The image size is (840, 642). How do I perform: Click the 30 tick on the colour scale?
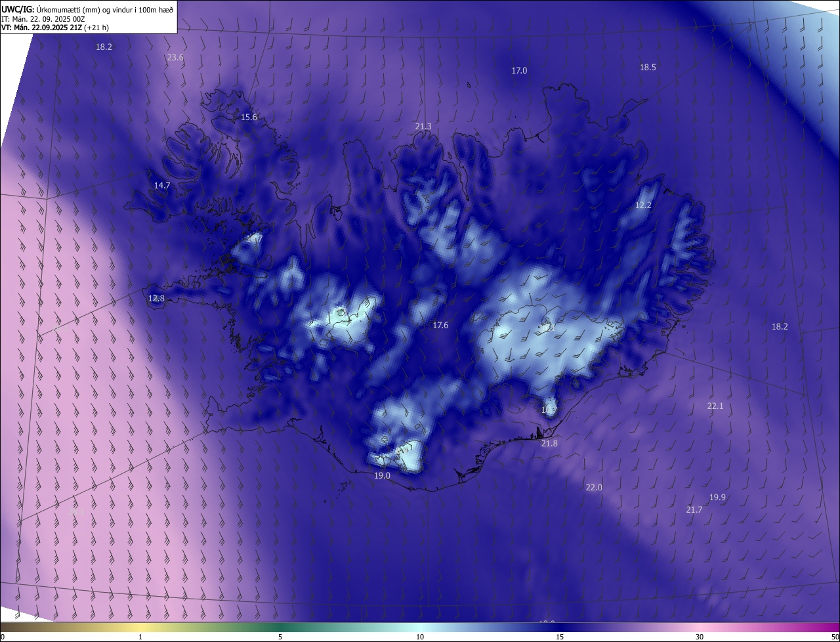click(700, 637)
